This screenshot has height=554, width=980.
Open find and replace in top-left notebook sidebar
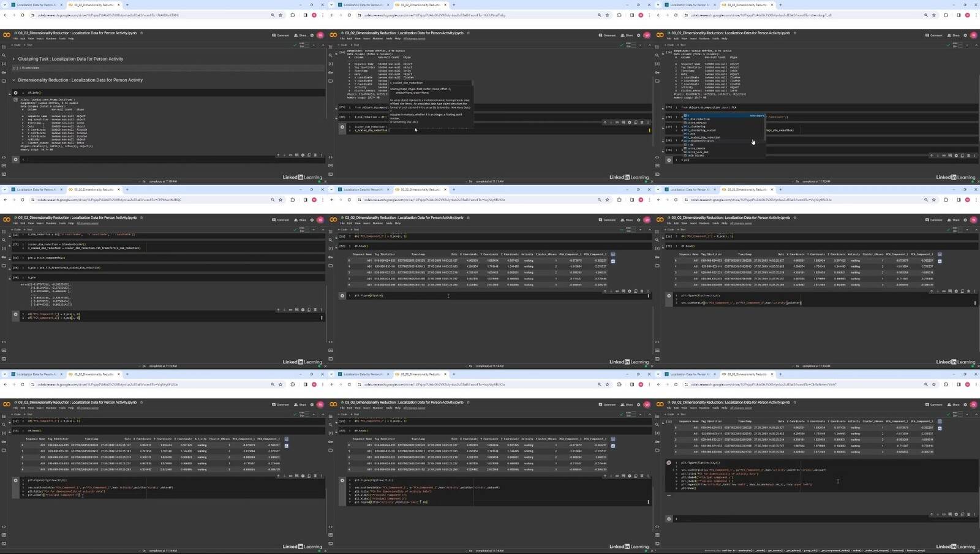(x=4, y=55)
